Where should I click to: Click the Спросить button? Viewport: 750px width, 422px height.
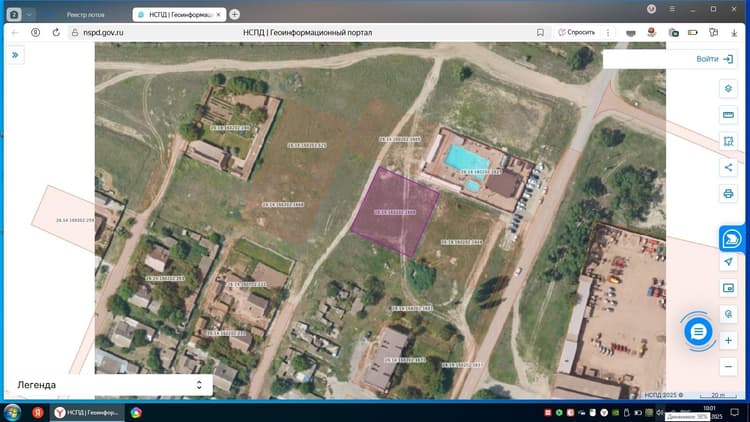point(576,33)
